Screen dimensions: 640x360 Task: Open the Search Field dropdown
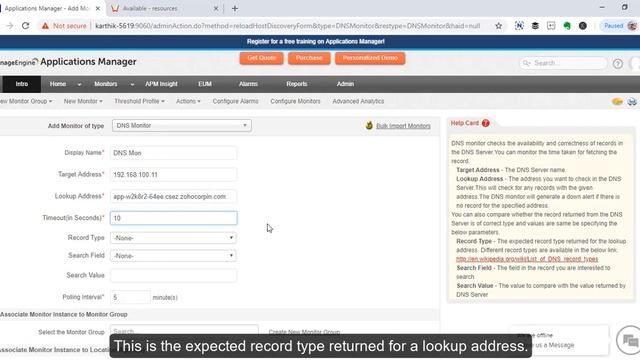pyautogui.click(x=173, y=256)
